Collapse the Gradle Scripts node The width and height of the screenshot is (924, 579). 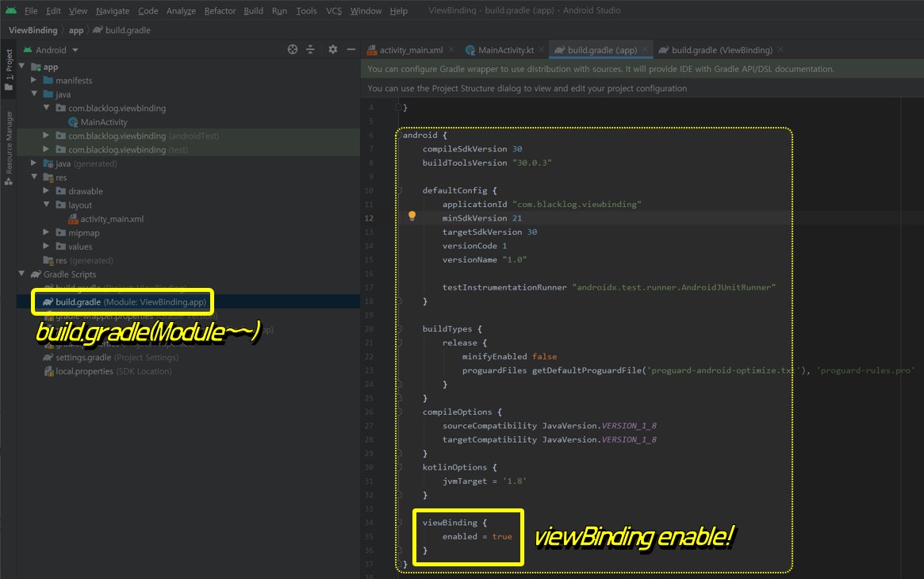[21, 274]
